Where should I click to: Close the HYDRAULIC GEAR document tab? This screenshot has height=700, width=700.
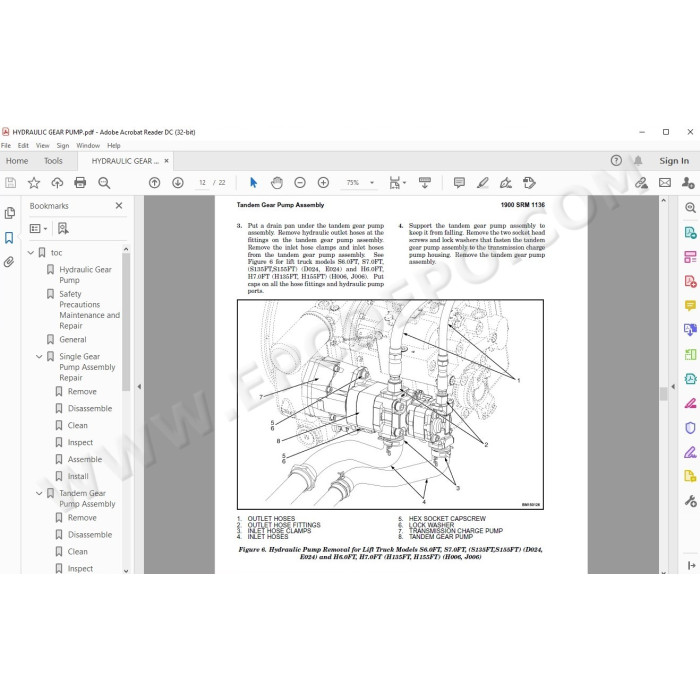(x=167, y=161)
